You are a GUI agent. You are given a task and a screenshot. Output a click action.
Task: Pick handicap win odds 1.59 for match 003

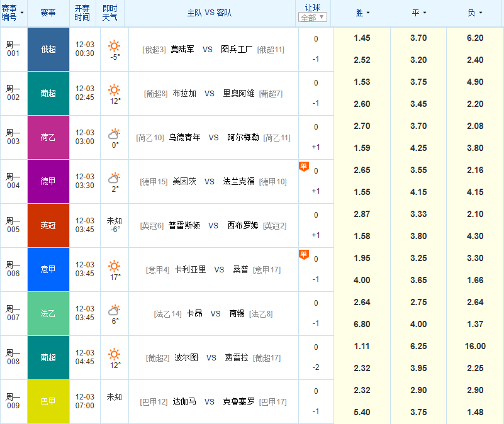362,148
